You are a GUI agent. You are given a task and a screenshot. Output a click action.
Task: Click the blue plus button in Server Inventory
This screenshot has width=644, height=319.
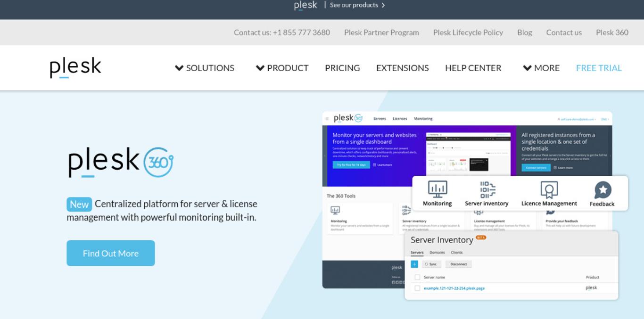tap(414, 264)
